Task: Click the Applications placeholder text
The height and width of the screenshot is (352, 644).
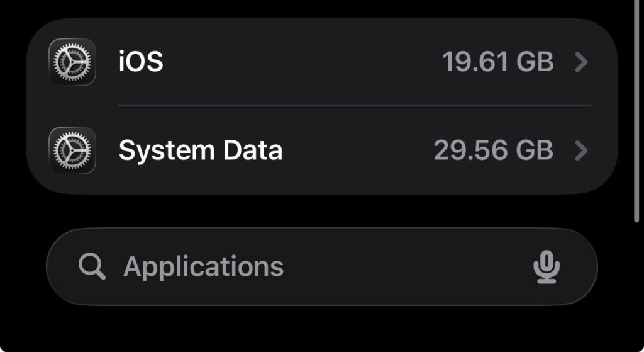Action: [203, 266]
